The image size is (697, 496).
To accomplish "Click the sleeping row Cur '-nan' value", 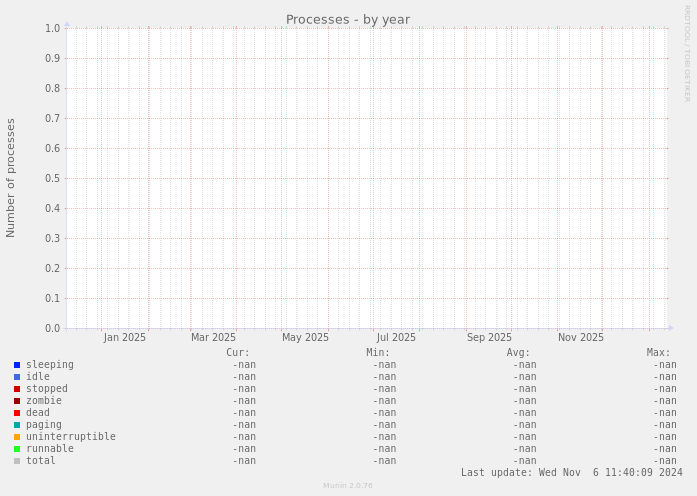I will (x=244, y=365).
